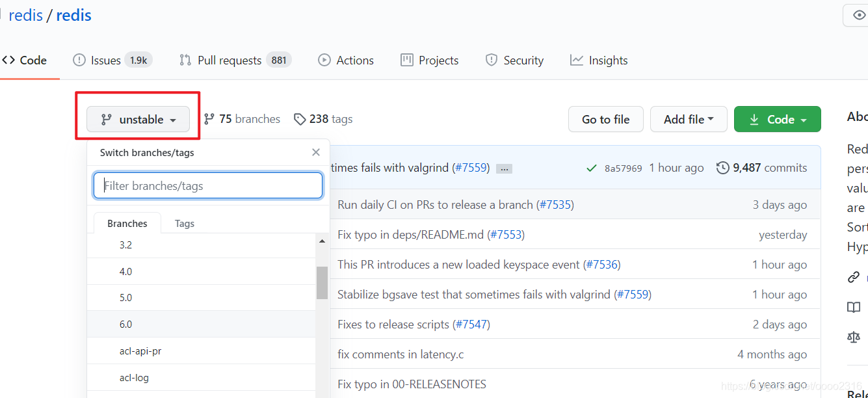Open the green Code dropdown
This screenshot has height=398, width=868.
(777, 120)
